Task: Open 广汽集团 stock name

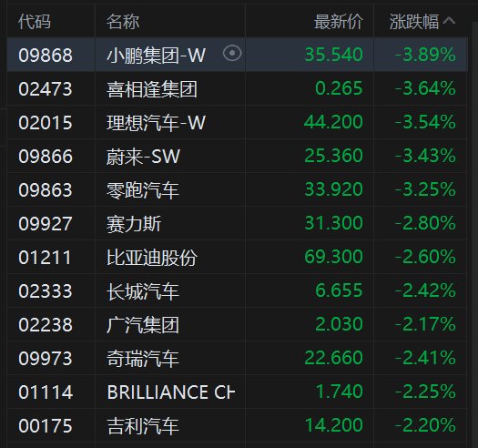Action: 143,325
